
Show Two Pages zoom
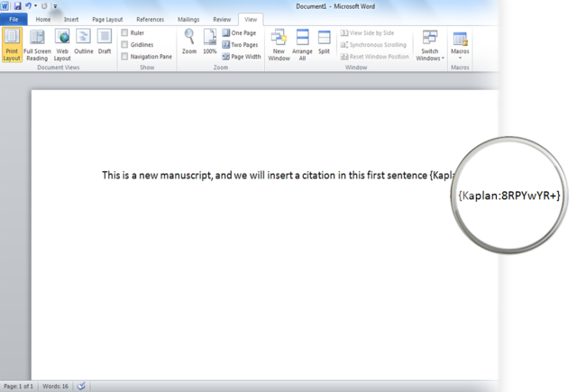pyautogui.click(x=240, y=44)
